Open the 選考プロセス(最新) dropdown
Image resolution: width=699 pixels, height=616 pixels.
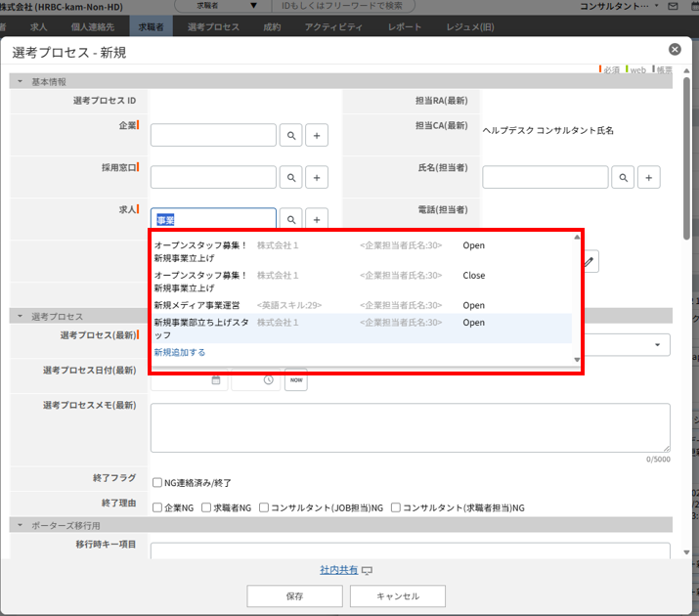[656, 345]
